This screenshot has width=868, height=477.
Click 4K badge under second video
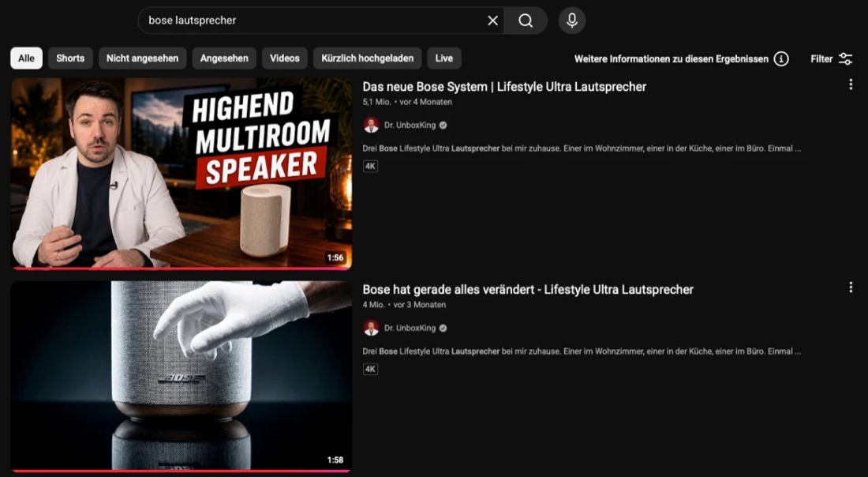[370, 369]
